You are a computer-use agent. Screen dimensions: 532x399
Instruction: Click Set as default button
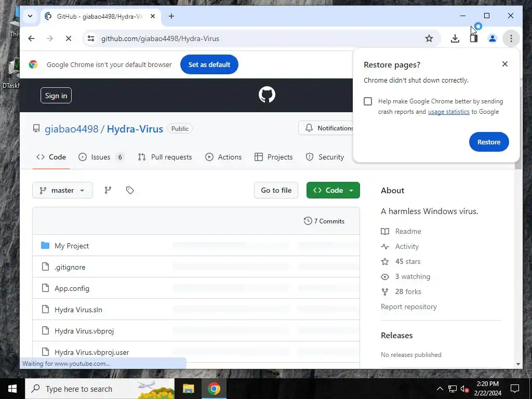point(209,64)
